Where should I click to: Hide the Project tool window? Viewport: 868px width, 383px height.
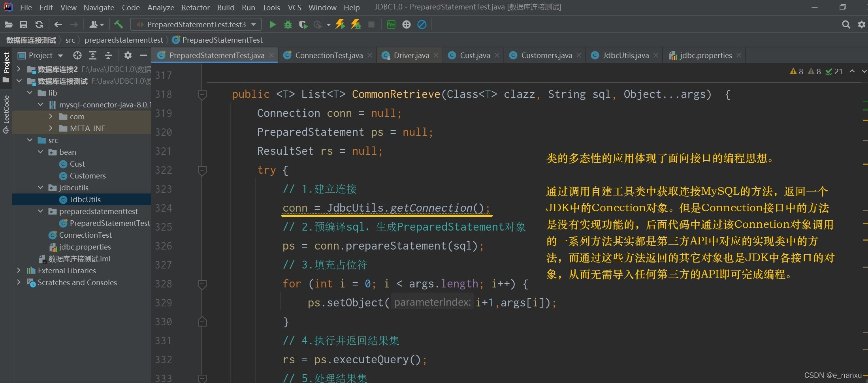click(x=143, y=55)
